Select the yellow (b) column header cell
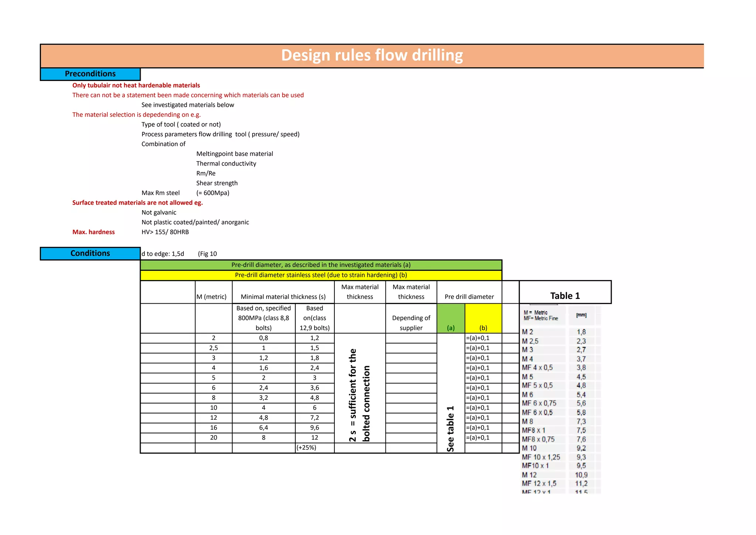Viewport: 756px width, 535px height. point(483,318)
